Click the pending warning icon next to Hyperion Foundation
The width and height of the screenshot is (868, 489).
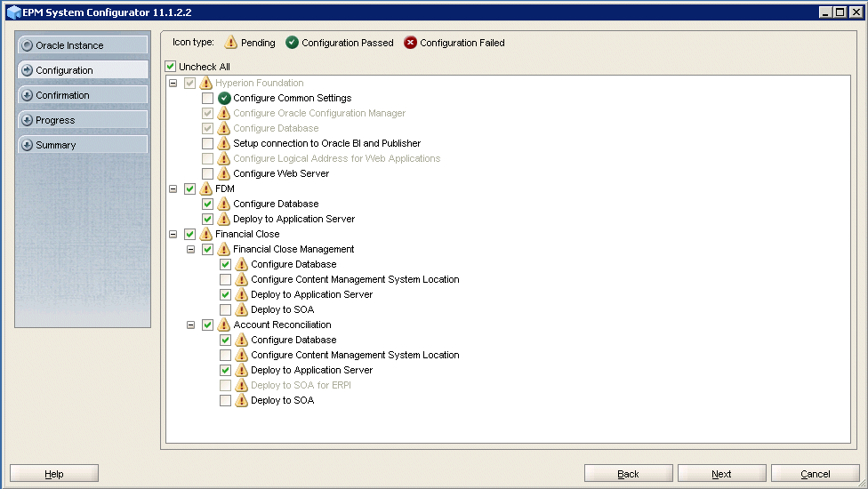(206, 83)
